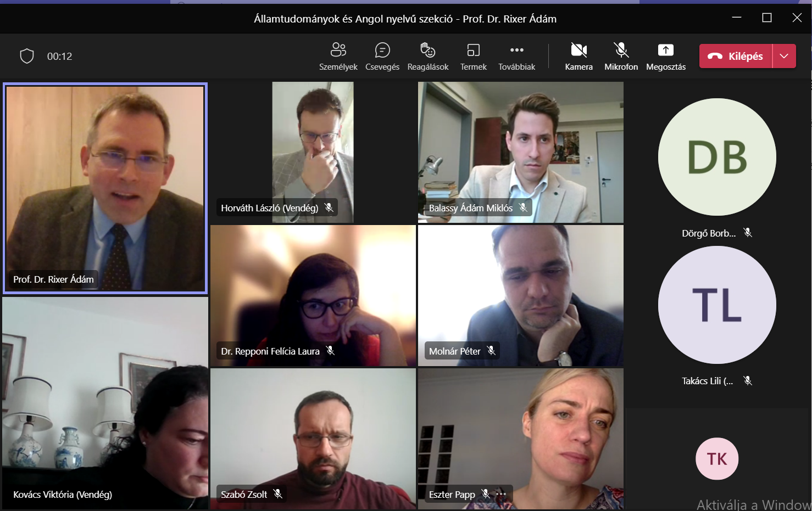The width and height of the screenshot is (812, 511).
Task: Click the TL avatar of Takács Lili
Action: 717,305
